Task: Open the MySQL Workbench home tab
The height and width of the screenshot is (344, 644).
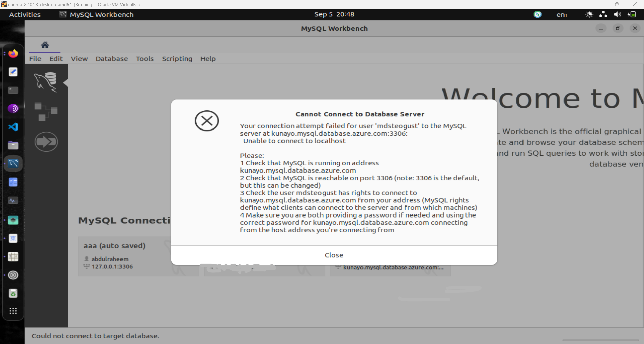Action: click(45, 45)
